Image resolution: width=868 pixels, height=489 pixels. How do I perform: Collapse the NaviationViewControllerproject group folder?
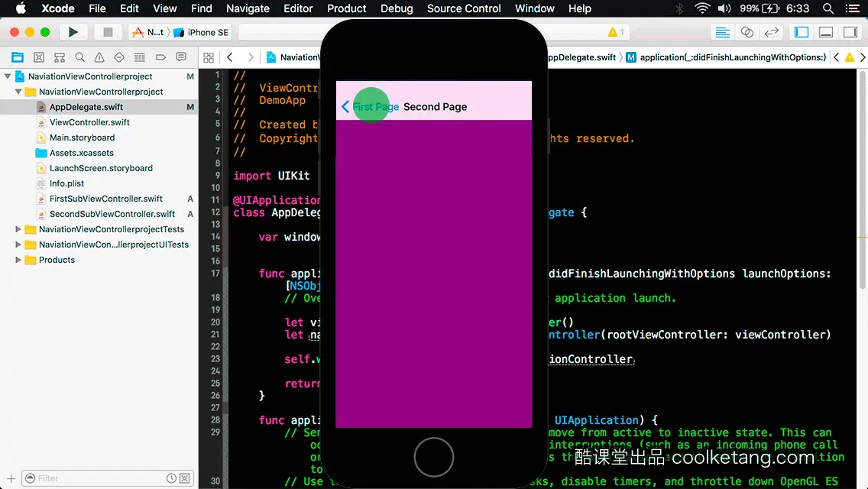click(x=18, y=92)
